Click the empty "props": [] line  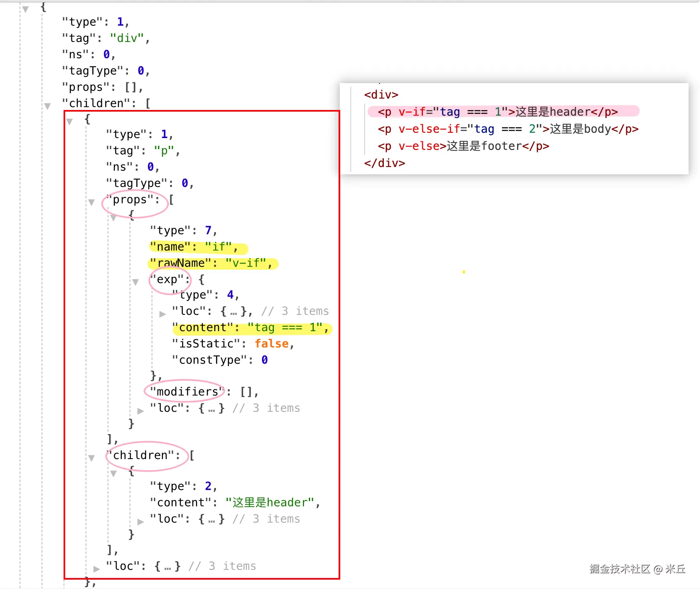[x=103, y=87]
